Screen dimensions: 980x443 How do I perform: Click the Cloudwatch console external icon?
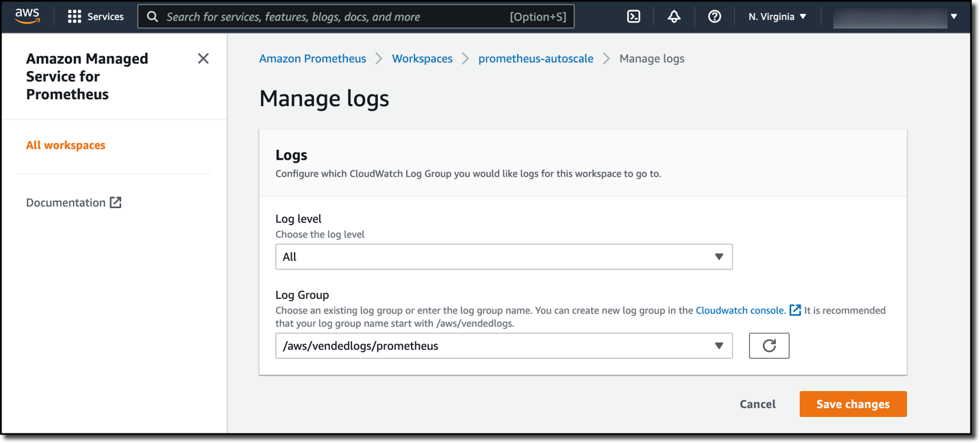click(x=795, y=310)
